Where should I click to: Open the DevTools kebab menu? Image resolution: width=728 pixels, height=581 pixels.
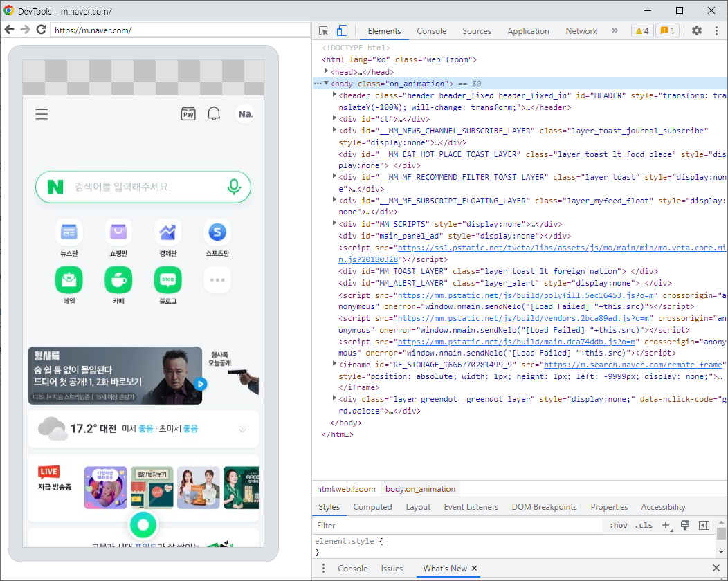click(x=716, y=30)
